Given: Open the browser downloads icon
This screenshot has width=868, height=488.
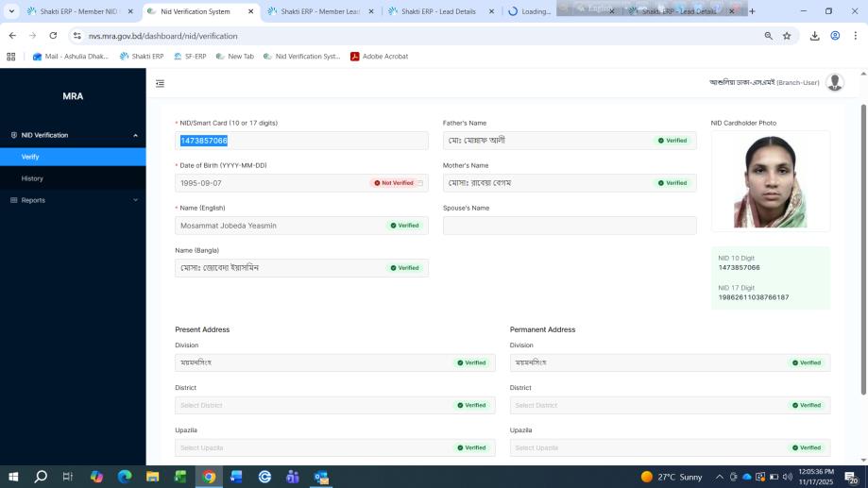Looking at the screenshot, I should 815,36.
